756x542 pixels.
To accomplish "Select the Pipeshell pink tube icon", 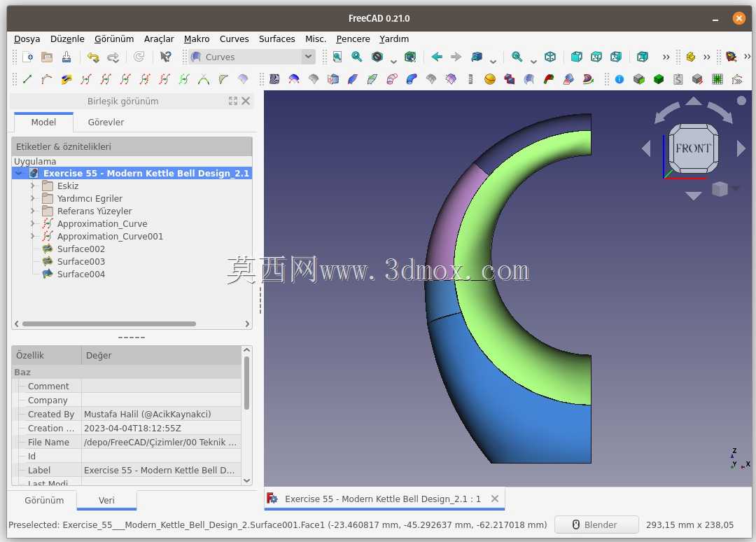I will [392, 79].
